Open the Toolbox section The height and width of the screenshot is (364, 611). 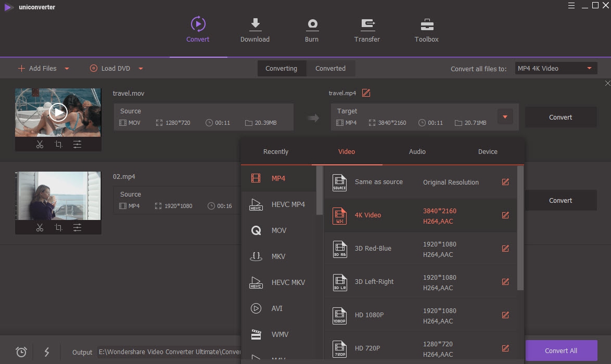click(x=426, y=30)
